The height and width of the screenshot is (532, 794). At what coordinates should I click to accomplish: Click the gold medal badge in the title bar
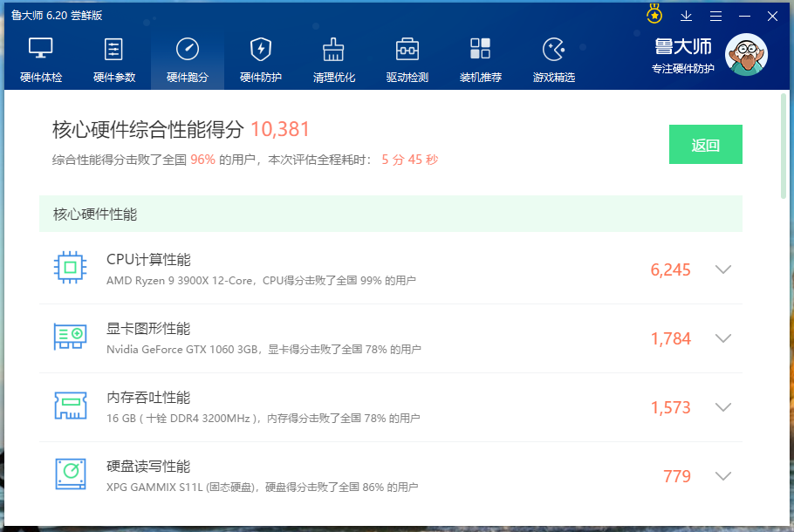[x=654, y=14]
